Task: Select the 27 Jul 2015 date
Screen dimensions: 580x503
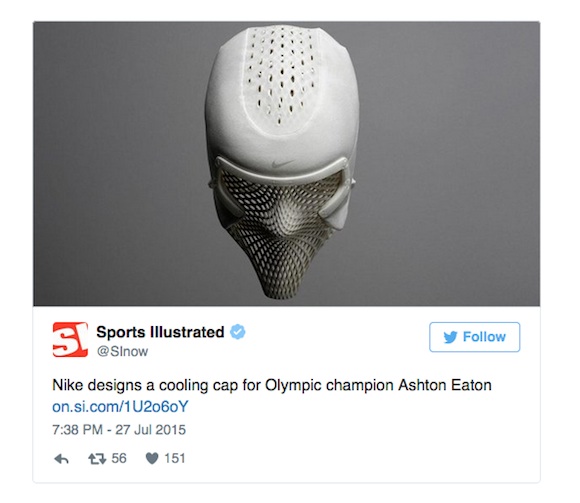Action: click(x=151, y=430)
